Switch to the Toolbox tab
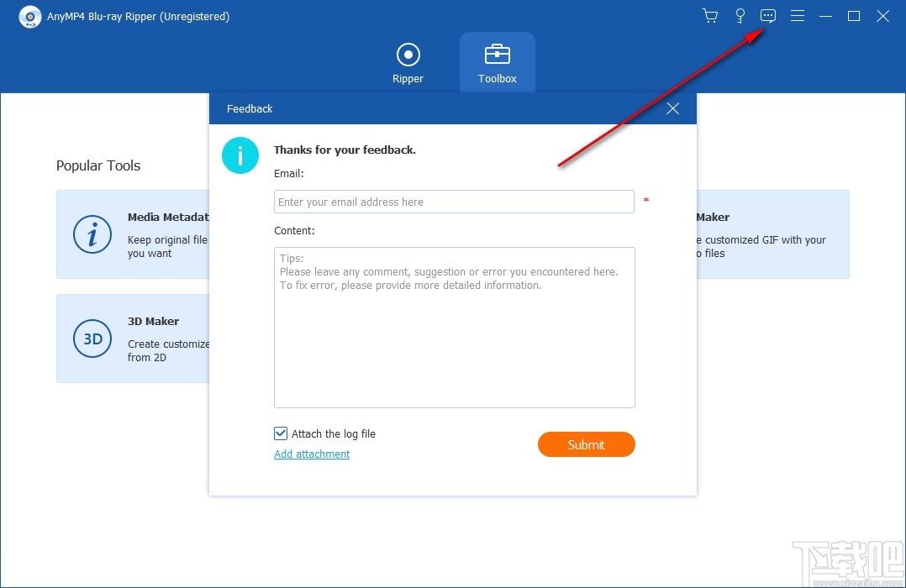 [498, 64]
